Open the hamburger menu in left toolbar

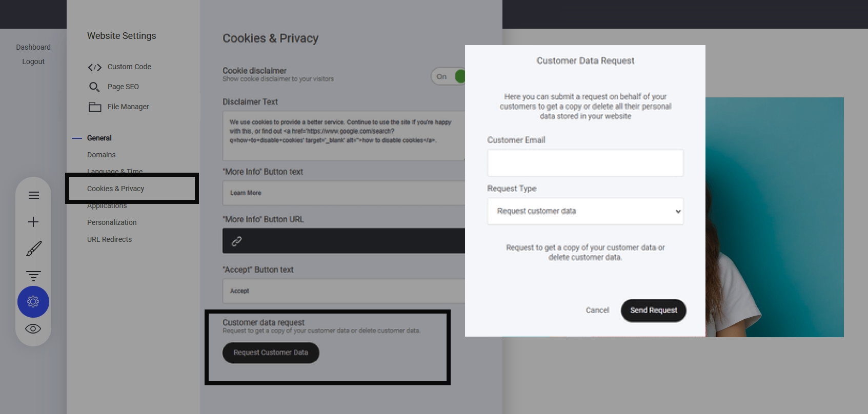click(33, 195)
